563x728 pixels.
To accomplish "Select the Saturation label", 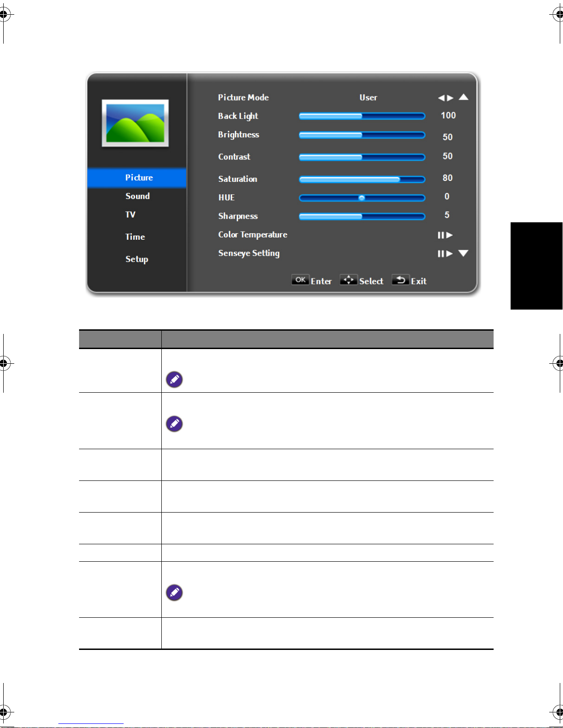I will (x=238, y=179).
